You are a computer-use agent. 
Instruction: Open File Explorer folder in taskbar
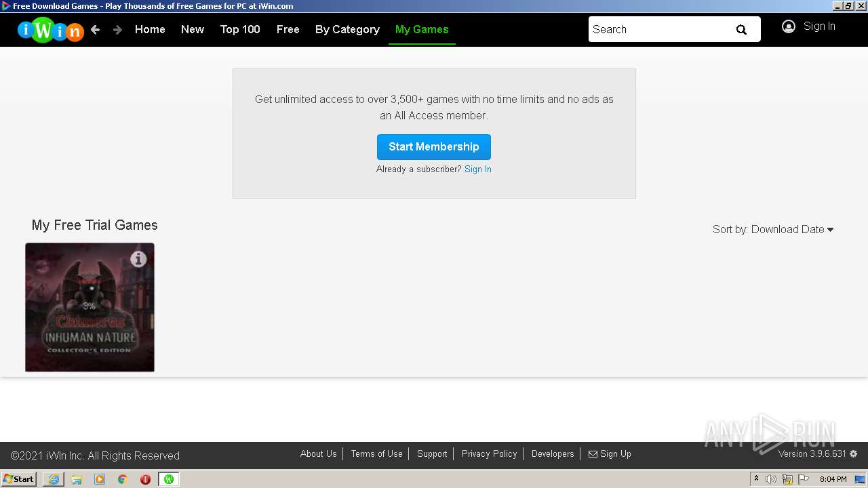pyautogui.click(x=77, y=479)
